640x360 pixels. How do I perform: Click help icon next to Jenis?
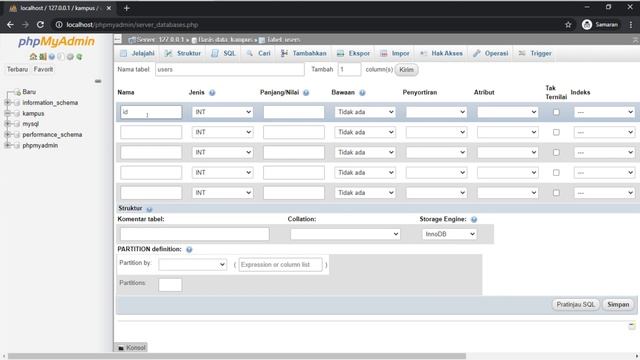[212, 93]
